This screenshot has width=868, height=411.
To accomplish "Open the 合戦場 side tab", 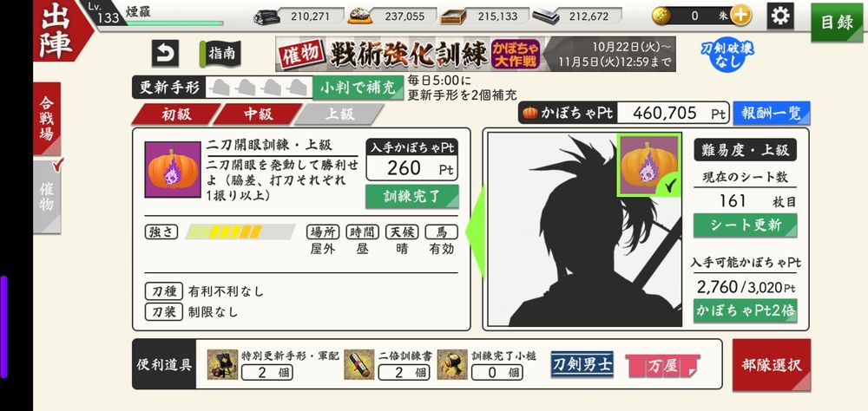I will click(x=47, y=119).
